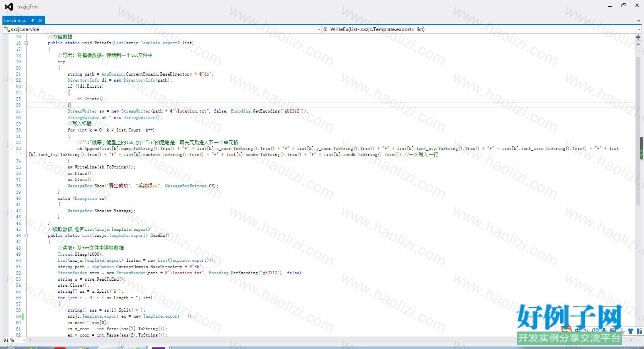
Task: Pin the service.cs tab
Action: click(x=33, y=21)
